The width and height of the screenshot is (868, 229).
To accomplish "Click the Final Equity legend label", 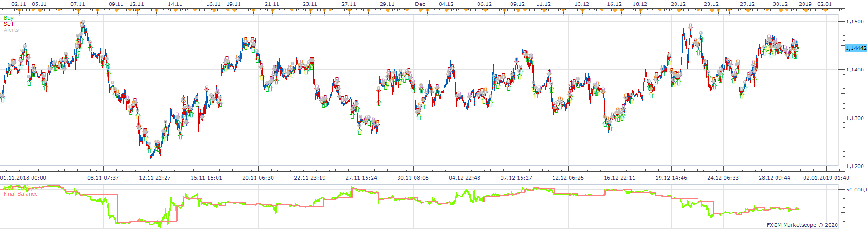I will (18, 188).
